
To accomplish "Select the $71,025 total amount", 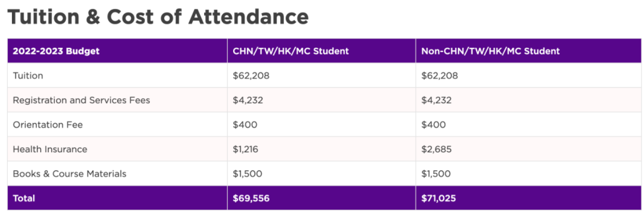I will point(439,198).
